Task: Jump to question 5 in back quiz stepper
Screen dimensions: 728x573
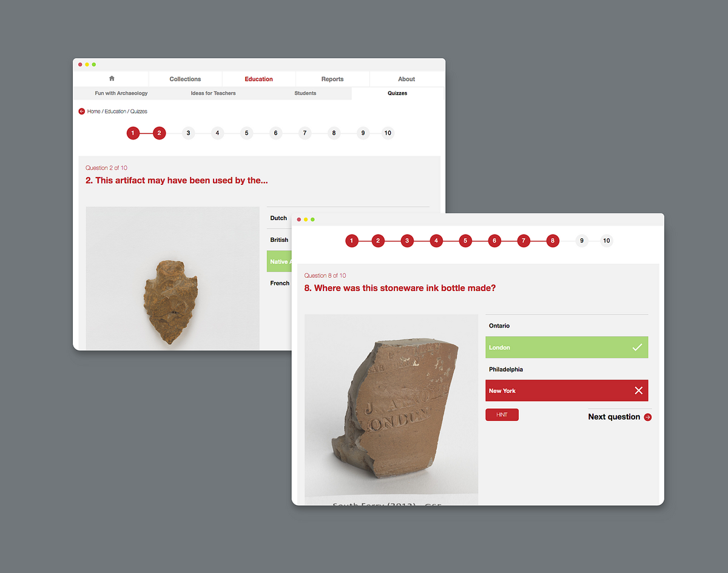Action: point(246,133)
